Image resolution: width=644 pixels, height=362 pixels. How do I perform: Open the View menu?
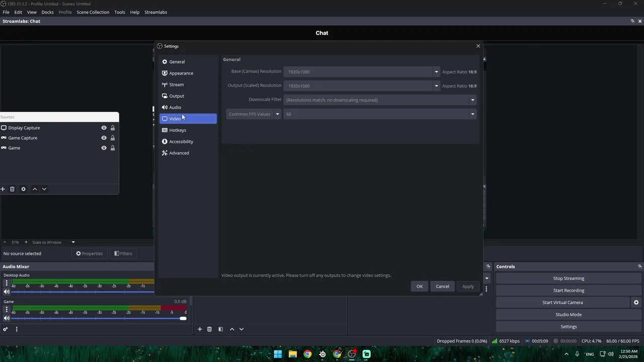(32, 12)
